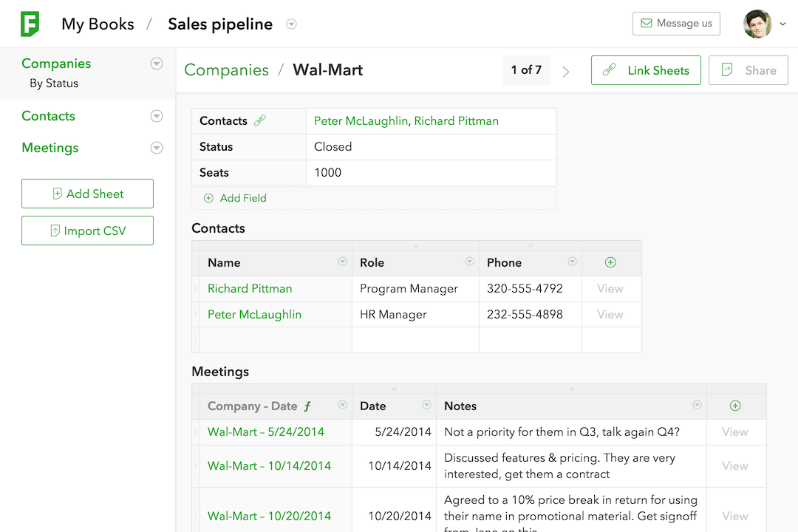Click the formula icon on Company – Date

(x=307, y=406)
